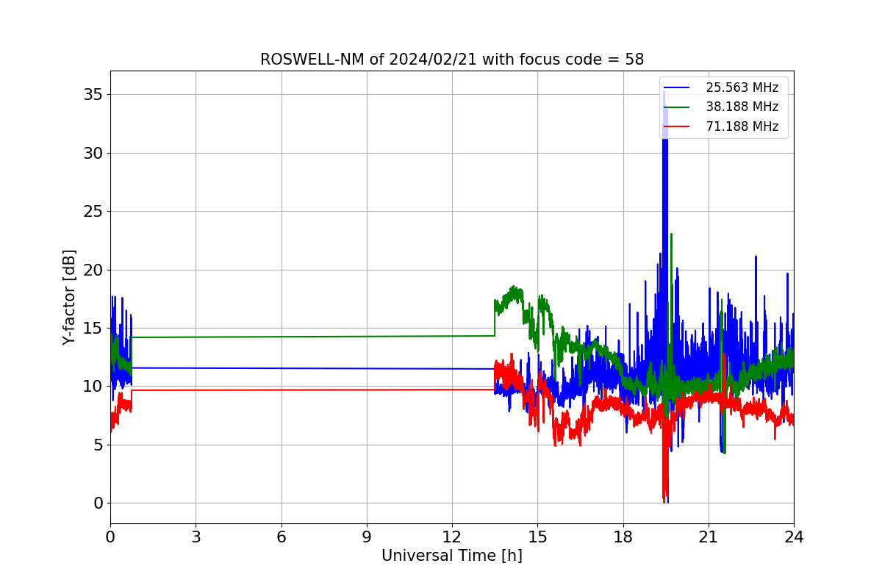Click the red line sample in legend
The width and height of the screenshot is (882, 588).
677,126
